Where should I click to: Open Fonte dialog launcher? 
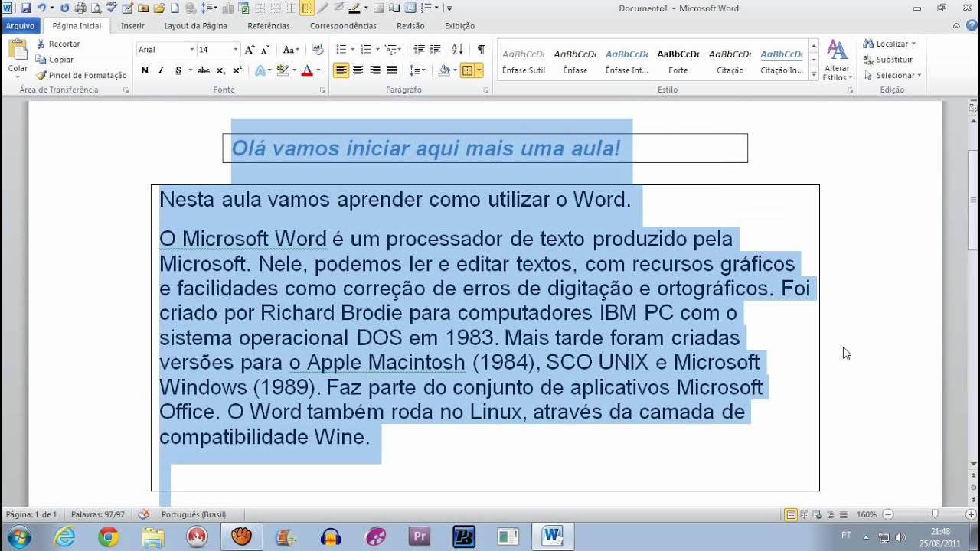pos(322,90)
